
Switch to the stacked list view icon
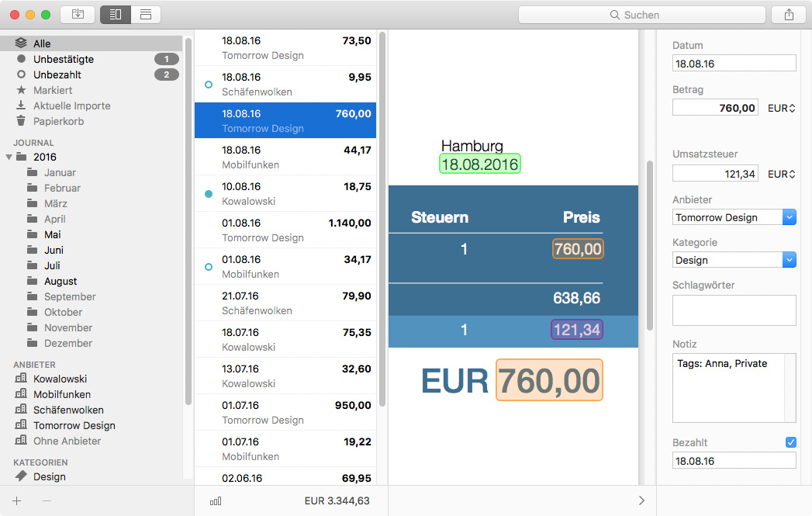coord(146,15)
